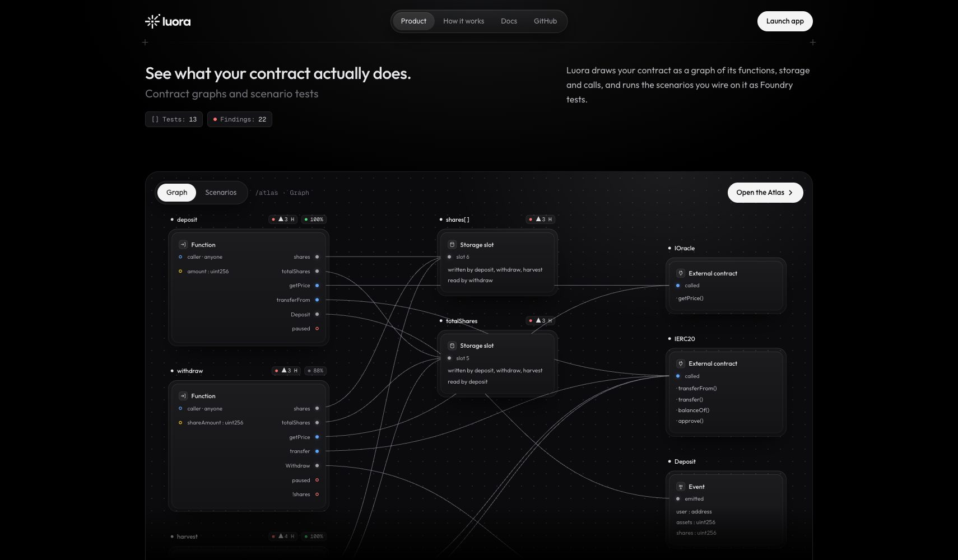Click 'amount : uint256' in deposit function
958x560 pixels.
click(208, 272)
